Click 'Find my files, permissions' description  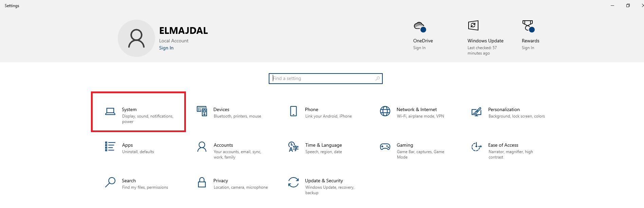pos(145,187)
